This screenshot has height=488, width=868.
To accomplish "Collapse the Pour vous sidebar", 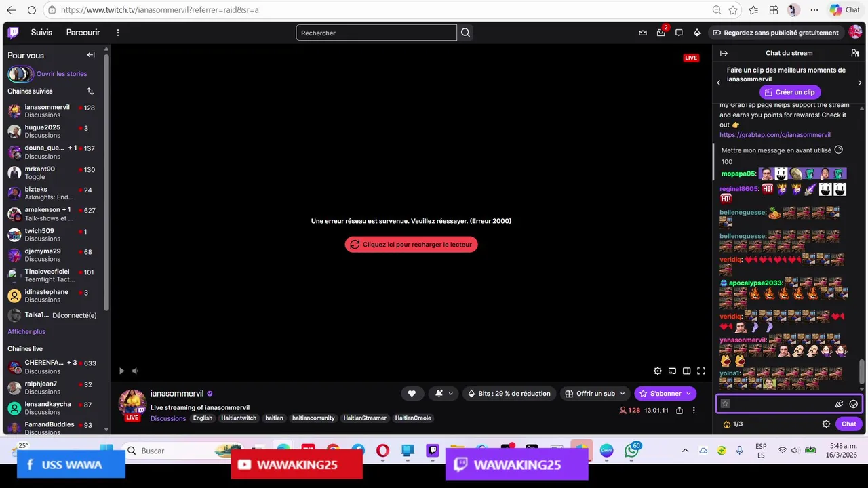I will (x=91, y=55).
